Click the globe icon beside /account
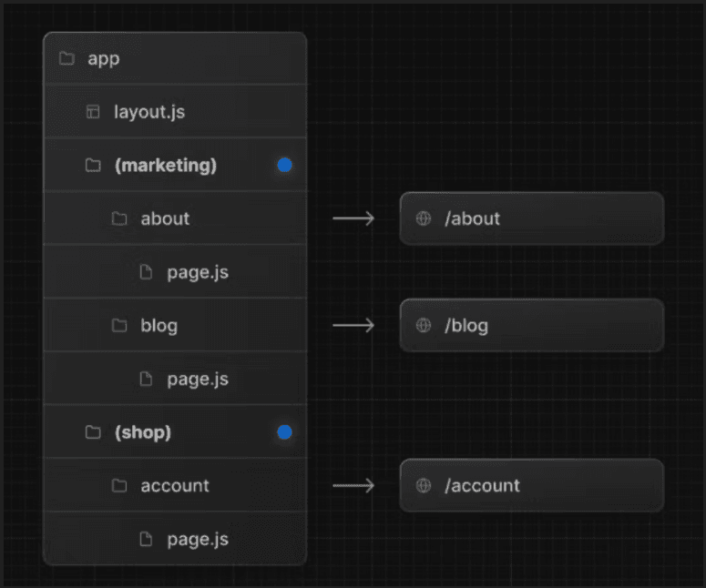The image size is (706, 588). 423,486
